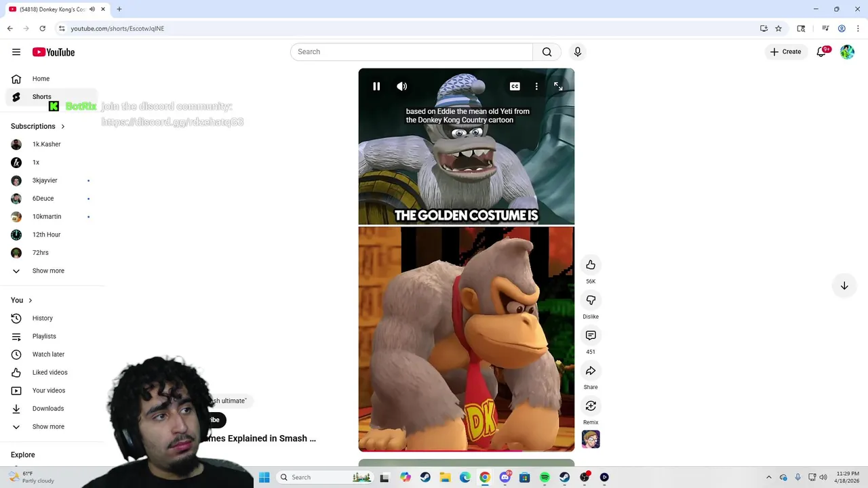
Task: Enter fullscreen on the Short
Action: (x=558, y=86)
